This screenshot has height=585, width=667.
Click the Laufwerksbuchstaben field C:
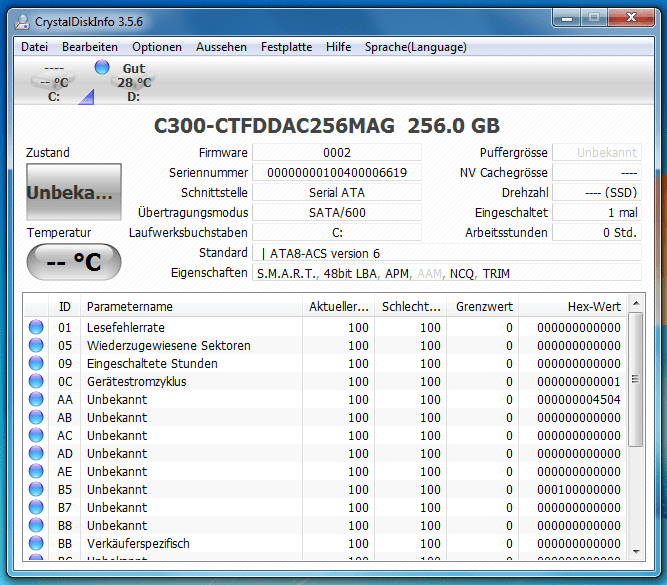(337, 232)
